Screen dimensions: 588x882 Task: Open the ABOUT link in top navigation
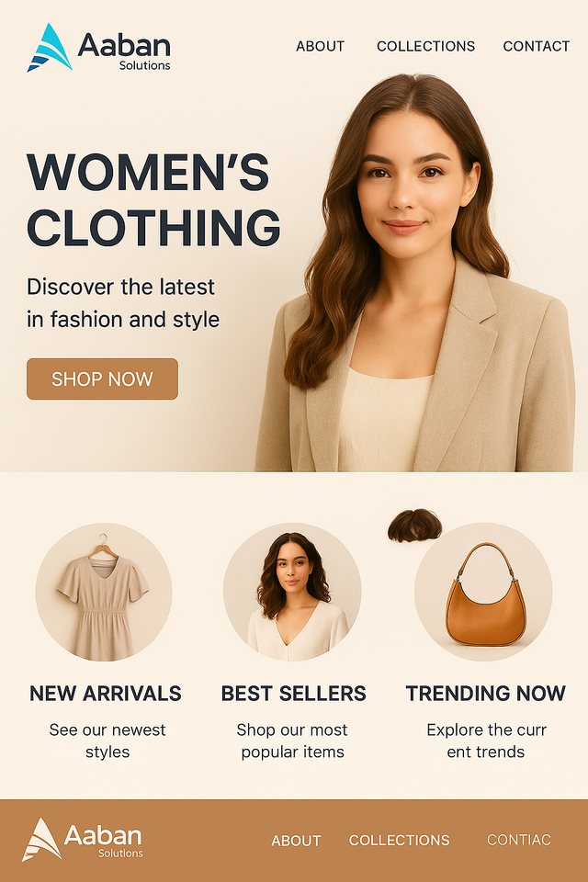tap(320, 46)
